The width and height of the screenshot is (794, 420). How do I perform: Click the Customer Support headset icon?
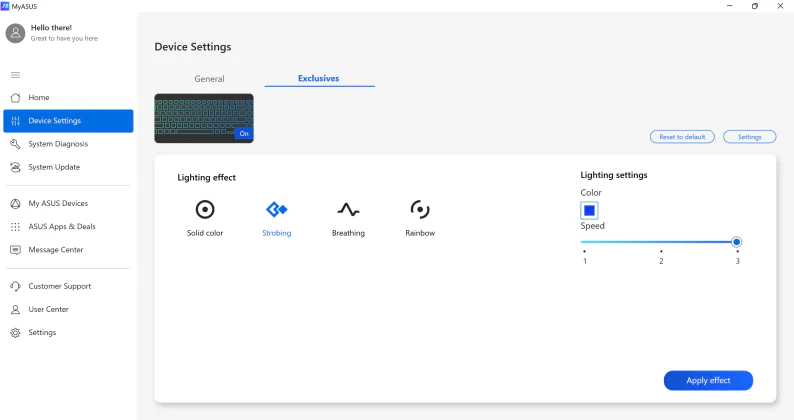pos(16,286)
